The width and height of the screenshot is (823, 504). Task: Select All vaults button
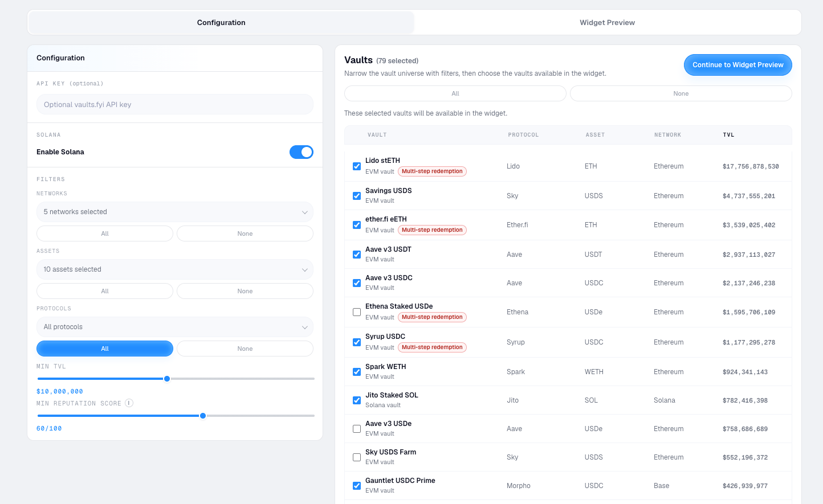(455, 93)
